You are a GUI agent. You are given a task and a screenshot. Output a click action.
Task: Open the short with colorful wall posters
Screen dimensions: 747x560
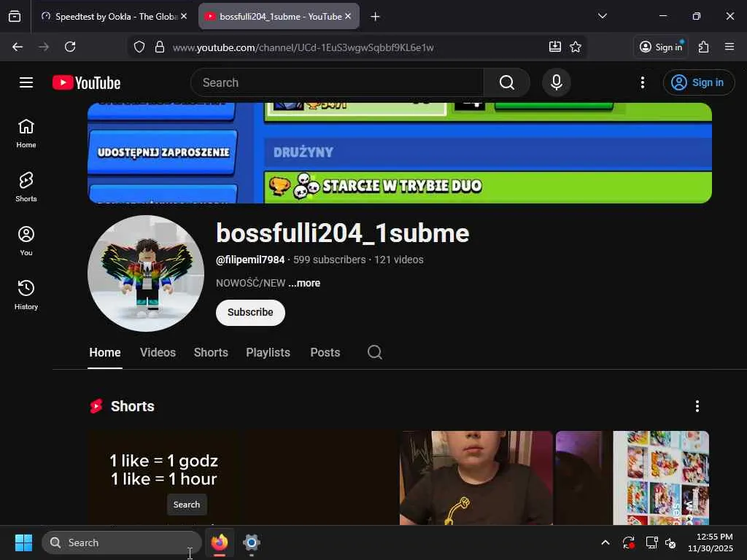click(632, 478)
